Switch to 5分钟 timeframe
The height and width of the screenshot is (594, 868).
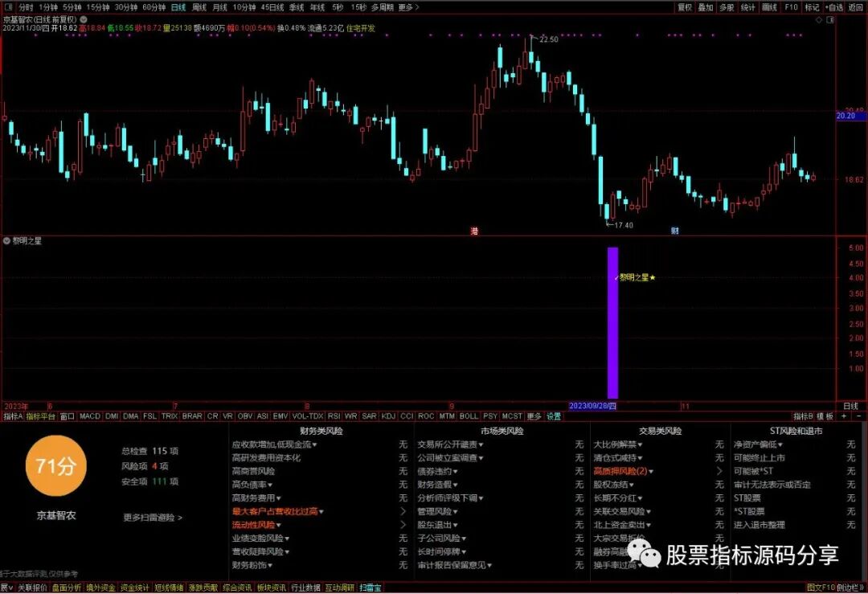coord(72,7)
